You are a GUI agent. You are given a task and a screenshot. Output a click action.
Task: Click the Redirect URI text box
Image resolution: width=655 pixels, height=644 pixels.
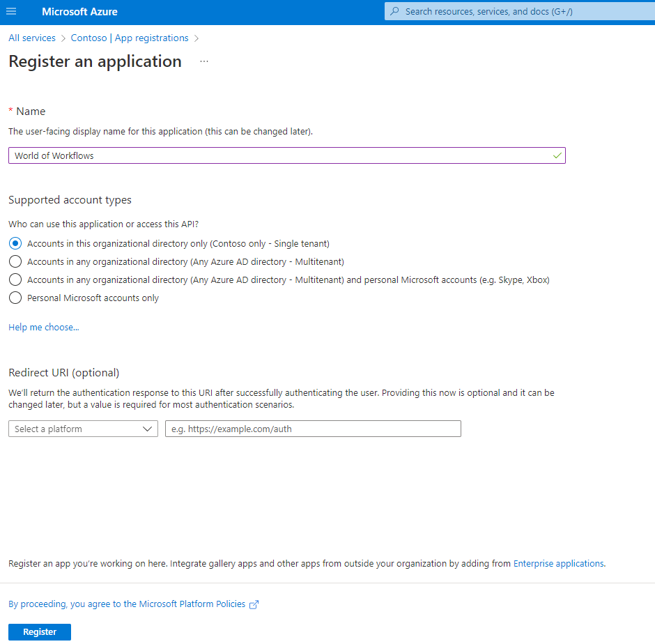(313, 429)
